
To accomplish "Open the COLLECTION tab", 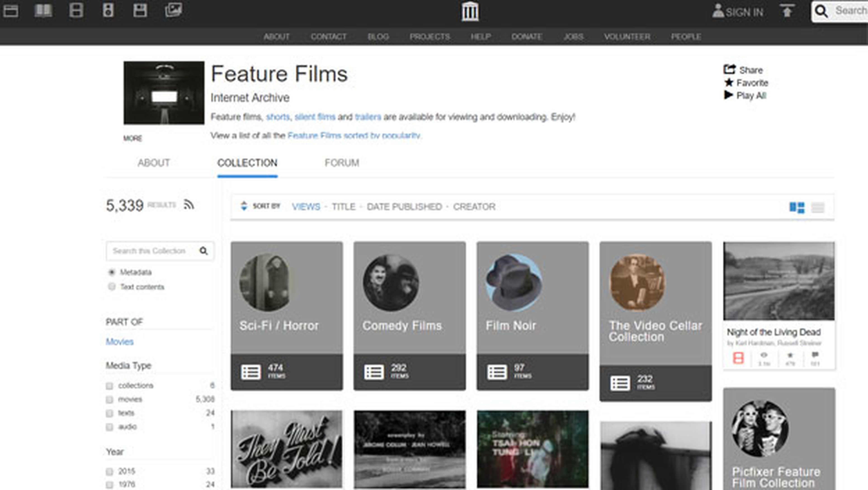I will [247, 163].
